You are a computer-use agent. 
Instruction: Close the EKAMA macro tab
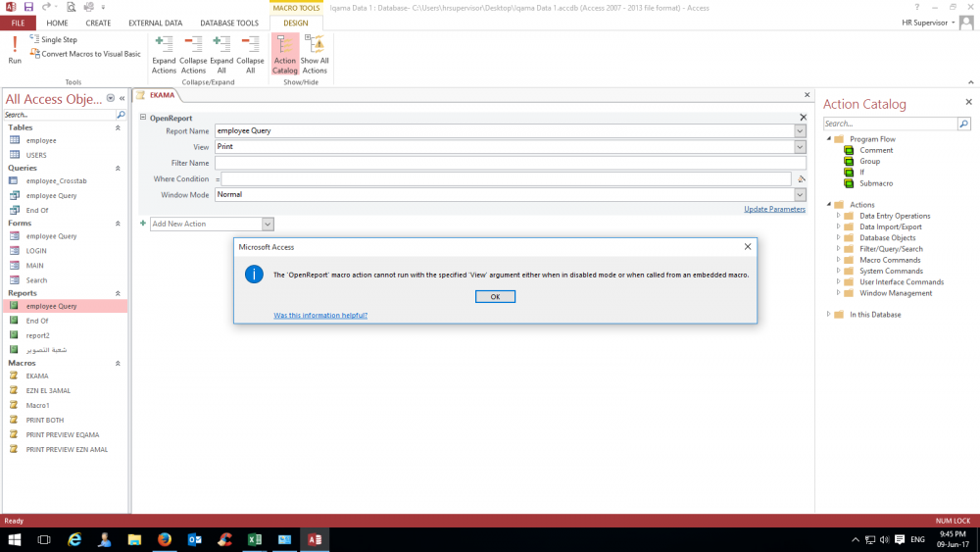pyautogui.click(x=807, y=95)
